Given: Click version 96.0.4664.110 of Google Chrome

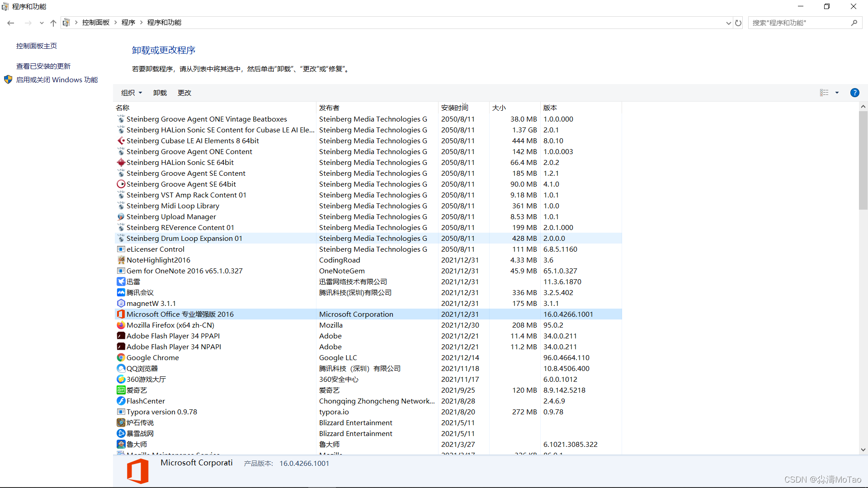Looking at the screenshot, I should coord(566,357).
